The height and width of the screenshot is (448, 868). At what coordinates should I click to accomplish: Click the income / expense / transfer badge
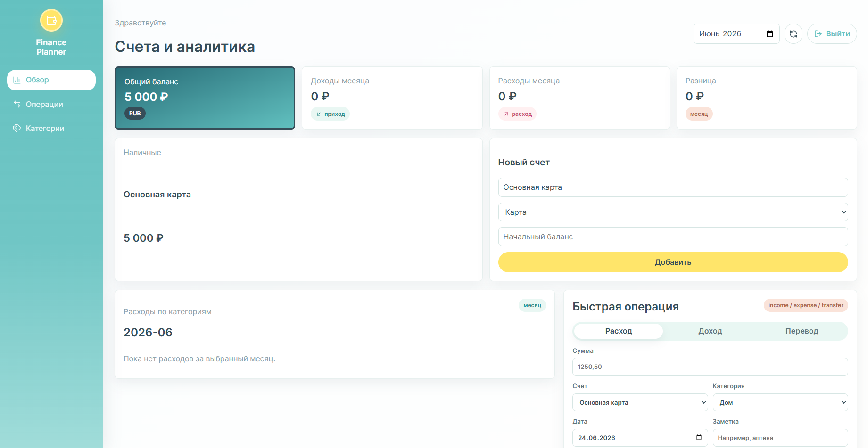click(806, 305)
